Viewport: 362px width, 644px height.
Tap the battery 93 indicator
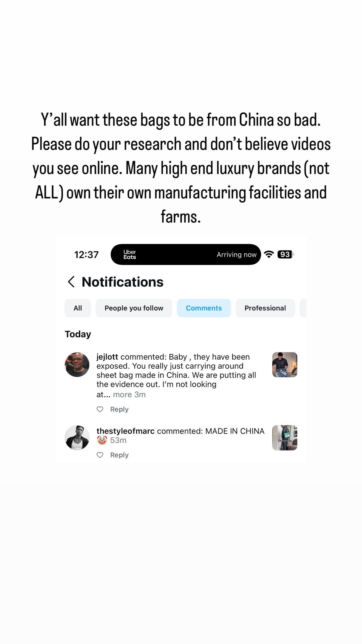[285, 254]
